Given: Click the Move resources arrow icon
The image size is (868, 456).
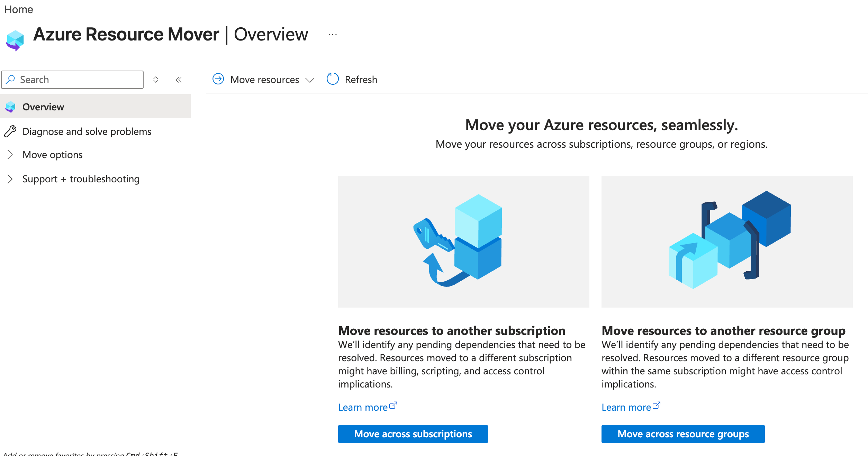Looking at the screenshot, I should 218,79.
